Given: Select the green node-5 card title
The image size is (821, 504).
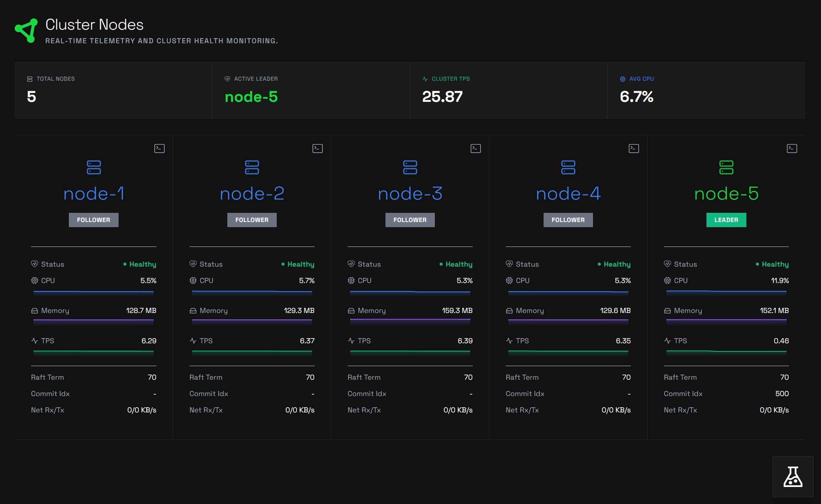Looking at the screenshot, I should tap(726, 194).
